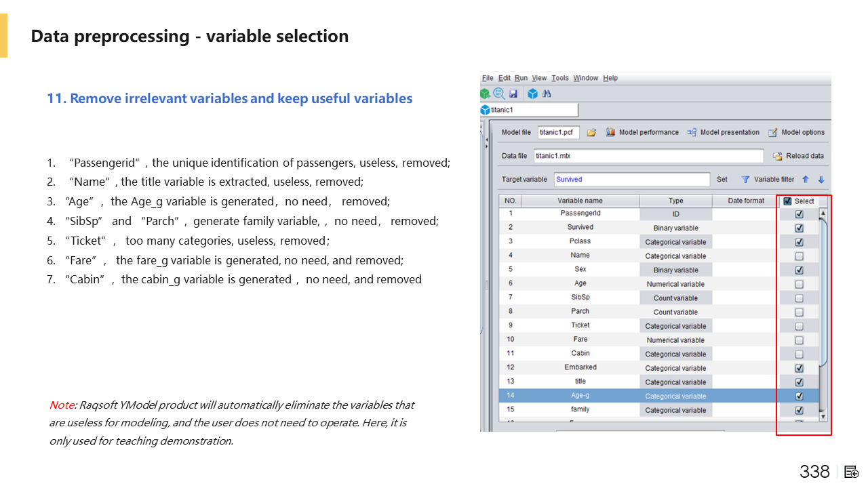The image size is (868, 488).
Task: Click the magnifier data preview toolbar icon
Action: click(499, 94)
